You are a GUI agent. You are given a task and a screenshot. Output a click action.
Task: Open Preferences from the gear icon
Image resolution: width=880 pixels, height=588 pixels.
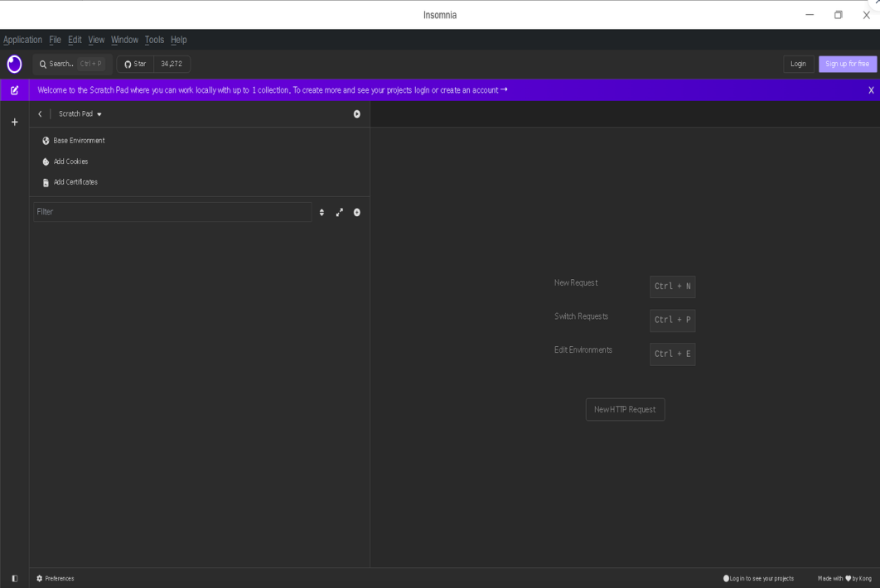coord(55,578)
